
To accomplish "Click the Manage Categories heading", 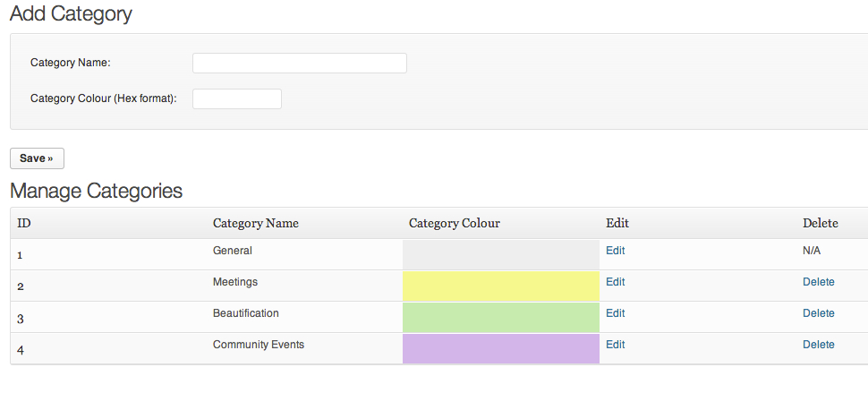I will (97, 191).
